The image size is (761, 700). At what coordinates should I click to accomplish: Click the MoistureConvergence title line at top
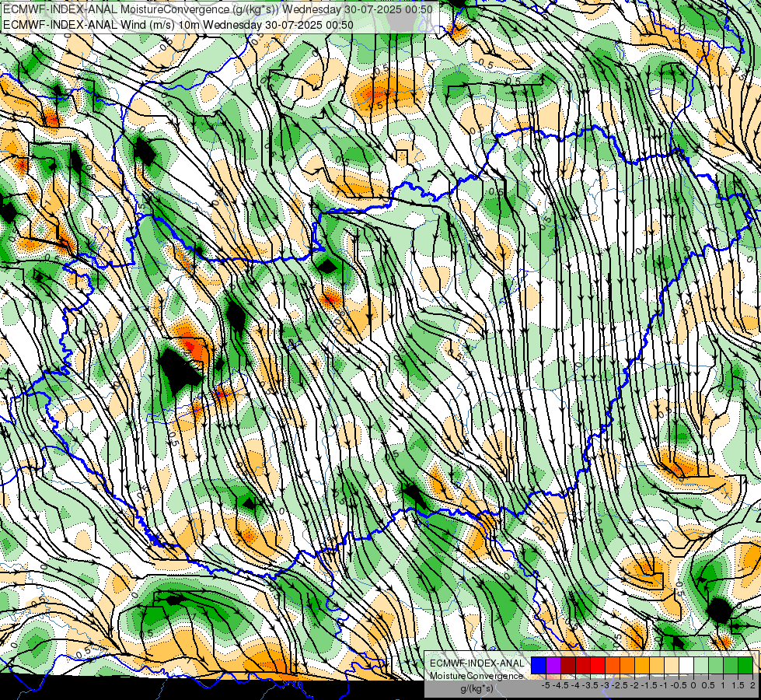[x=216, y=9]
